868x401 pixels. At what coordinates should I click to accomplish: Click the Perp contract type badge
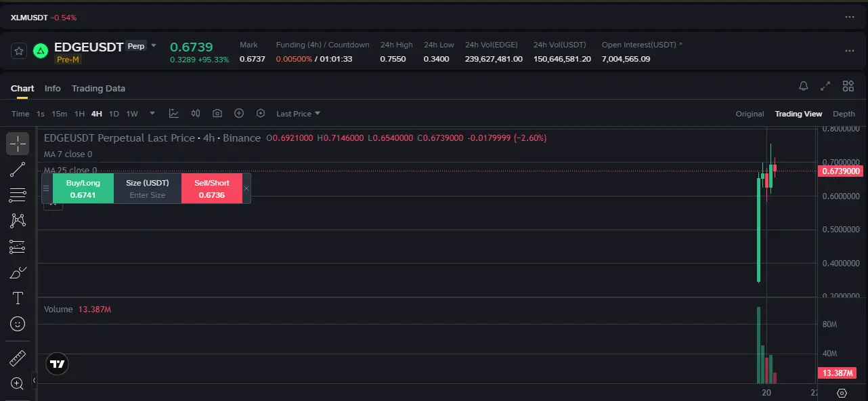pyautogui.click(x=136, y=46)
